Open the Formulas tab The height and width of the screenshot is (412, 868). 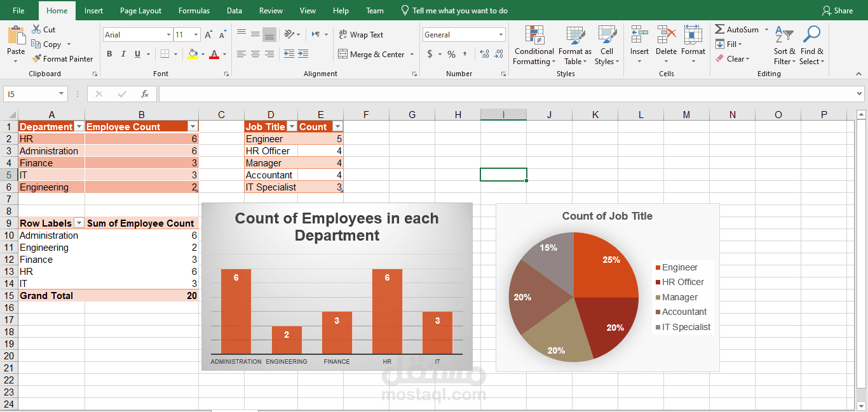pyautogui.click(x=194, y=10)
